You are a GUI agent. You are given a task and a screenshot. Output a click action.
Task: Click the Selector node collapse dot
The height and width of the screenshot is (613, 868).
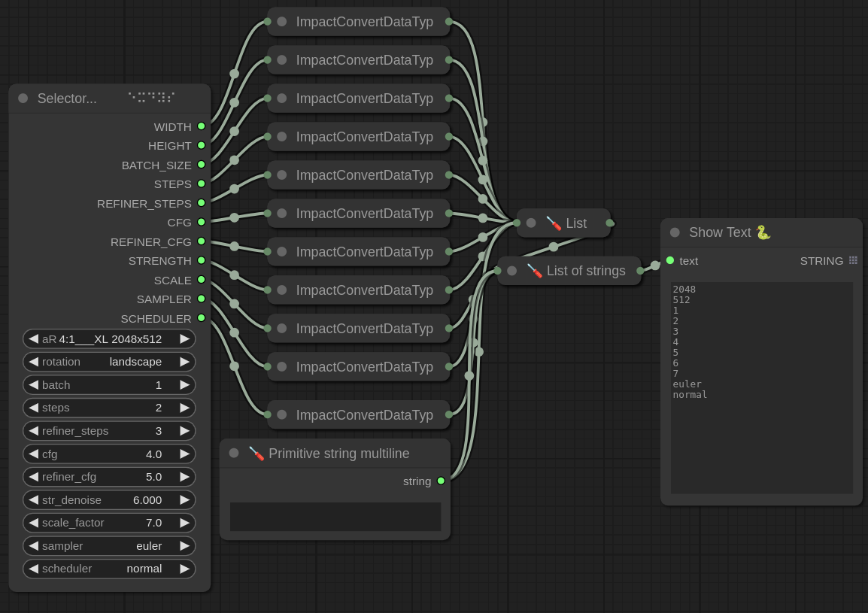(23, 99)
